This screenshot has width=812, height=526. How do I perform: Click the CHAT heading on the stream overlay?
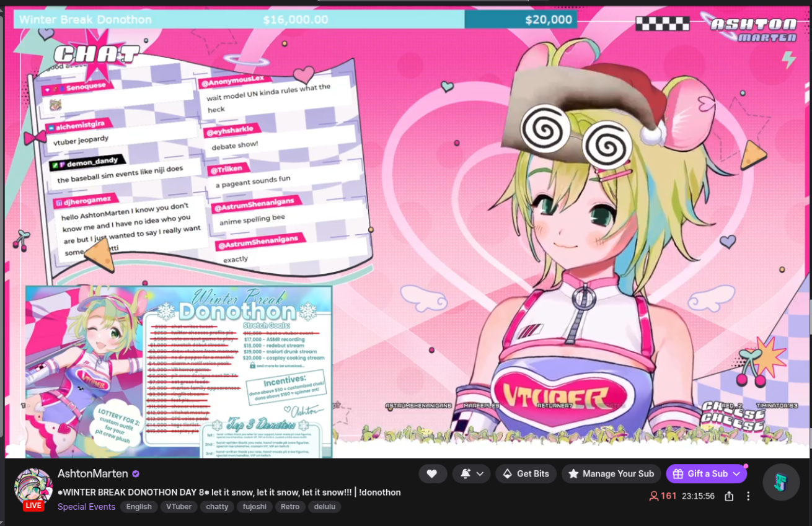pyautogui.click(x=96, y=56)
